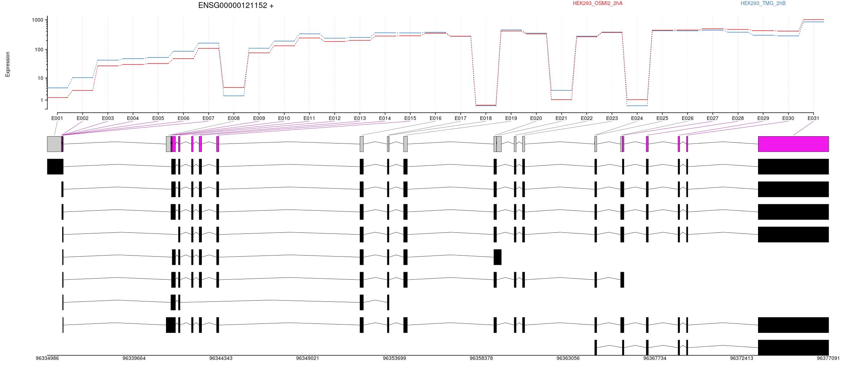The height and width of the screenshot is (365, 868).
Task: Click the large gray first exon in gene model
Action: [x=54, y=144]
